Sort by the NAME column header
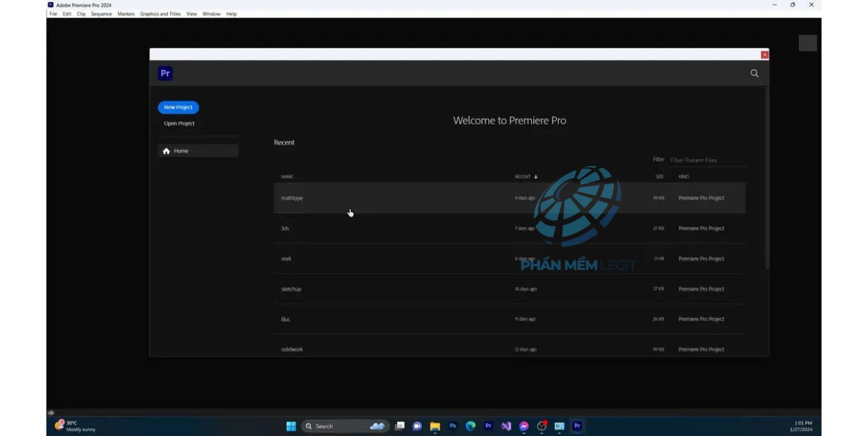This screenshot has width=868, height=436. (x=287, y=177)
